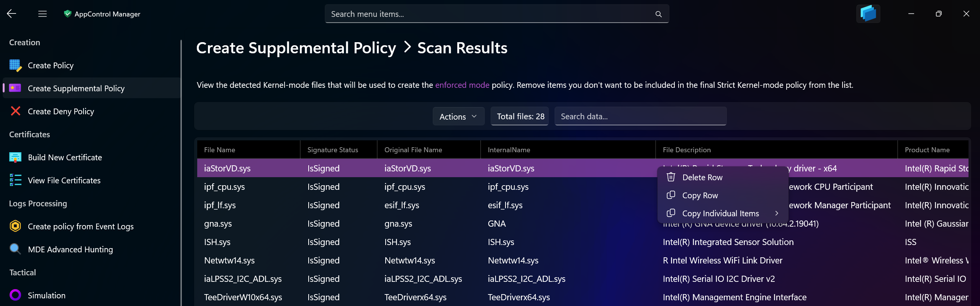Click the search magnifier icon
The image size is (980, 306).
click(658, 14)
